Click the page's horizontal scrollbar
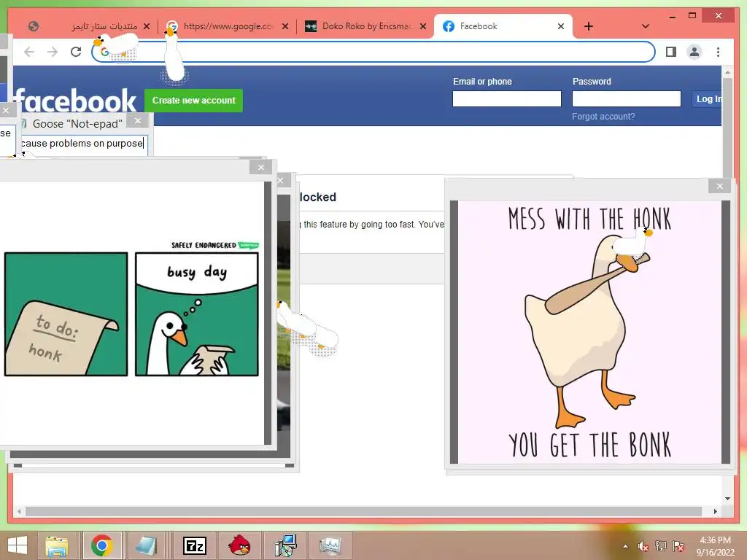The height and width of the screenshot is (560, 747). [363, 511]
